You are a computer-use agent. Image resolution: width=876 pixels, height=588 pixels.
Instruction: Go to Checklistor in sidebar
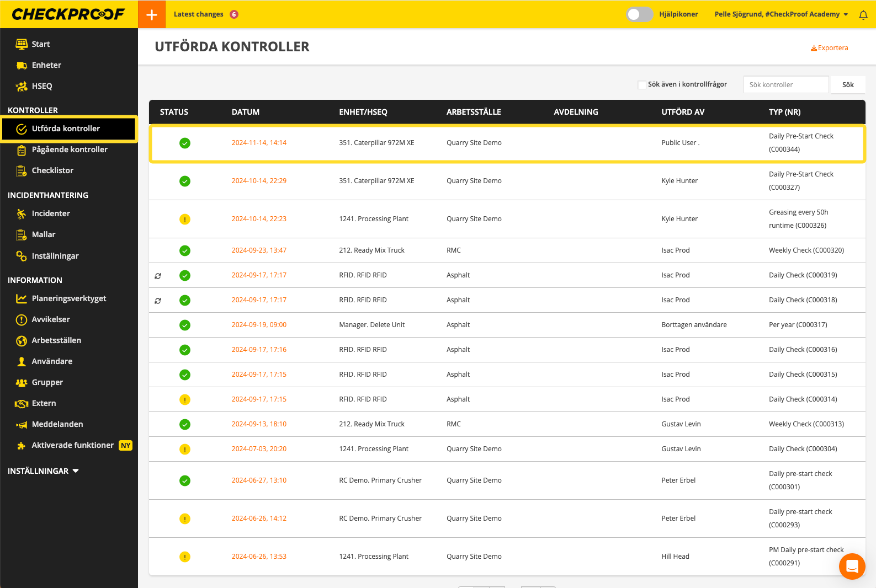pos(52,170)
